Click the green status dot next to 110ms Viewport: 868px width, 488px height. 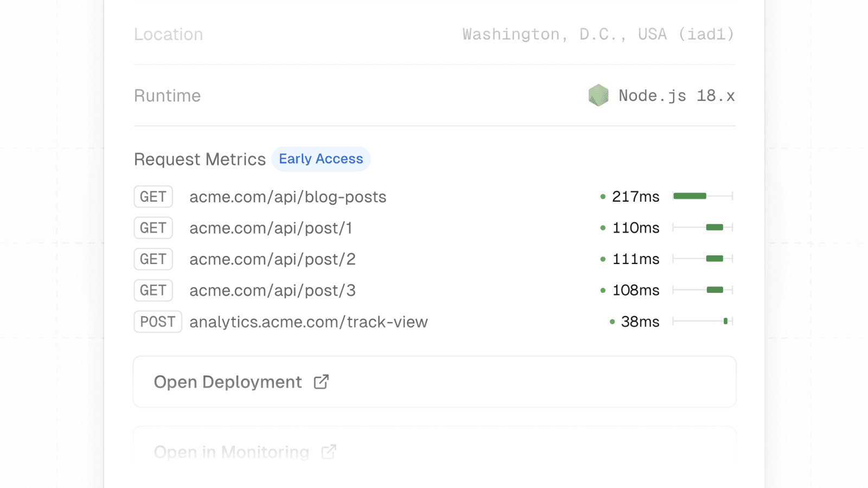(602, 227)
